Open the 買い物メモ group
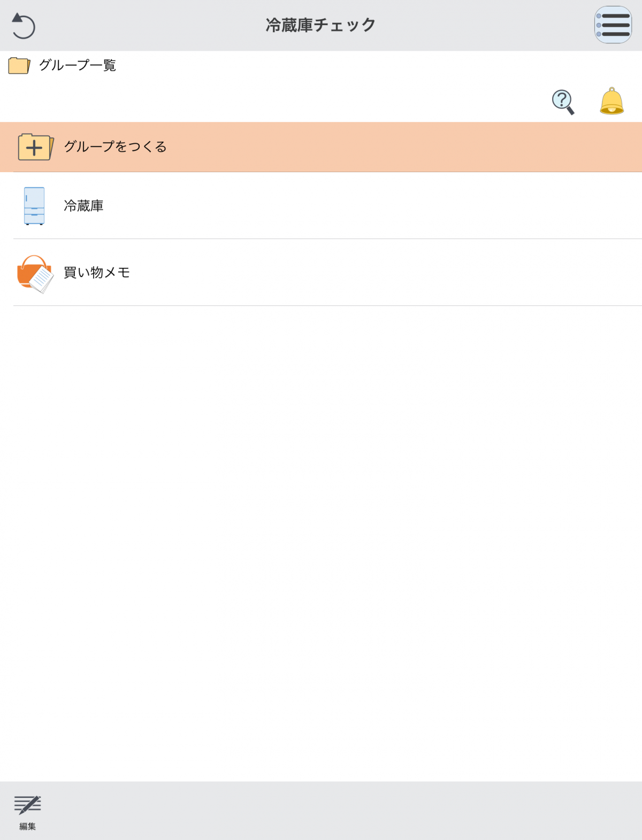642x840 pixels. 321,273
